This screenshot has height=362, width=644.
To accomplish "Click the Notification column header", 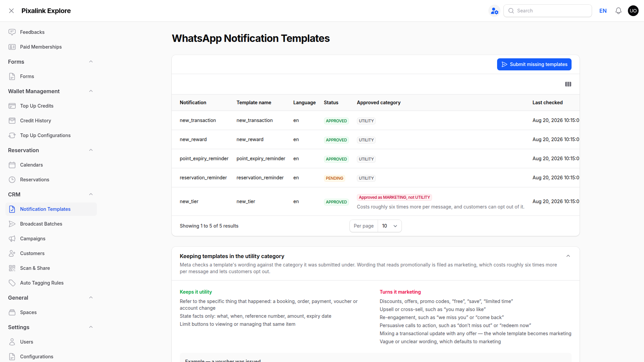I will (193, 103).
